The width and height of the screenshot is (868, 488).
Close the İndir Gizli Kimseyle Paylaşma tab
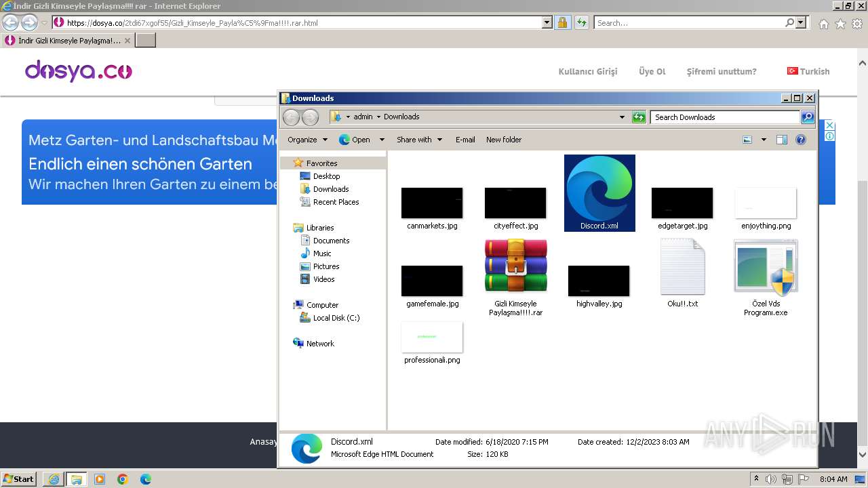tap(127, 41)
